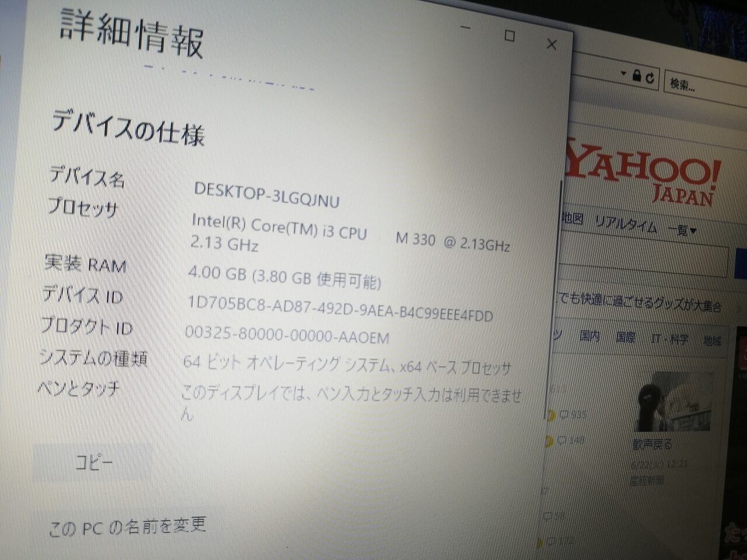The height and width of the screenshot is (560, 747).
Task: Switch to the 国内 news tab
Action: (589, 336)
